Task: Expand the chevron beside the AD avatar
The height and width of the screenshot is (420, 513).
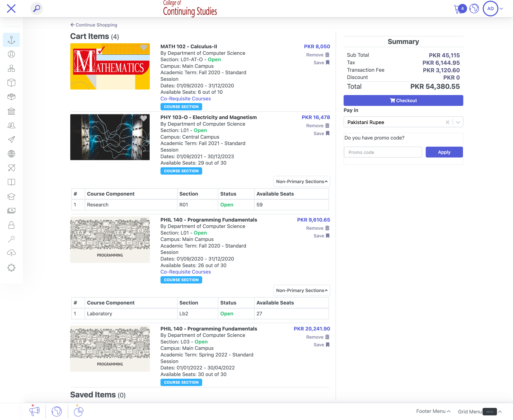Action: [x=501, y=9]
